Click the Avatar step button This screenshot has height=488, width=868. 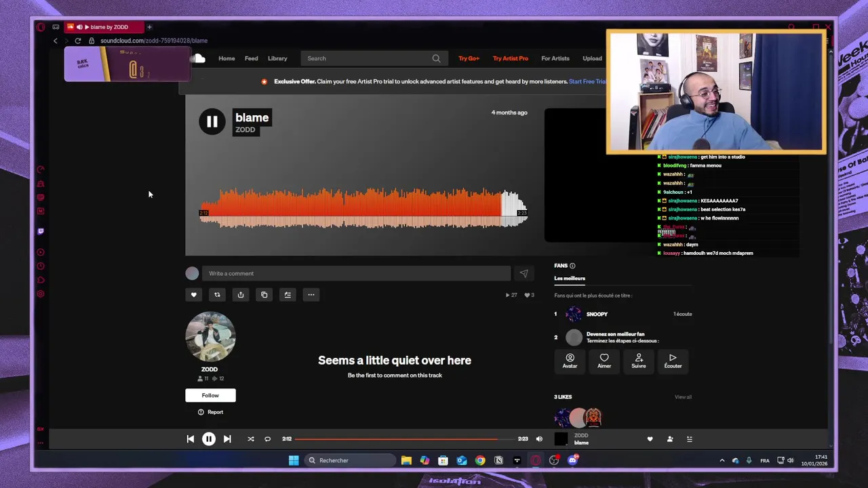click(x=570, y=361)
